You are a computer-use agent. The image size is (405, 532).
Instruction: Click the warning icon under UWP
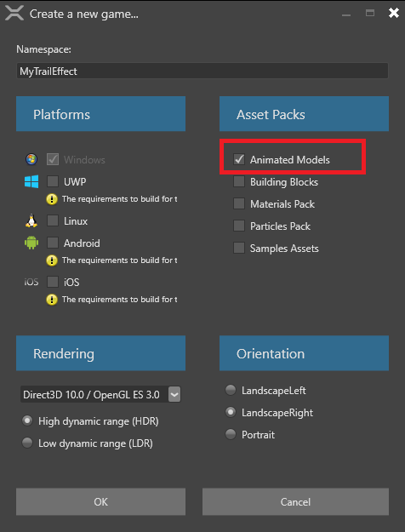(x=52, y=199)
